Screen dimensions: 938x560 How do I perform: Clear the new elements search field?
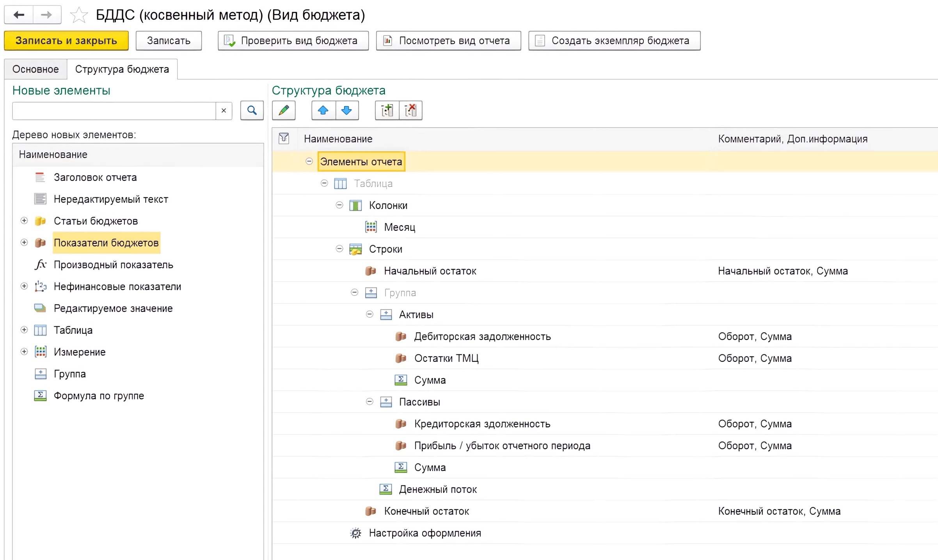click(x=224, y=111)
